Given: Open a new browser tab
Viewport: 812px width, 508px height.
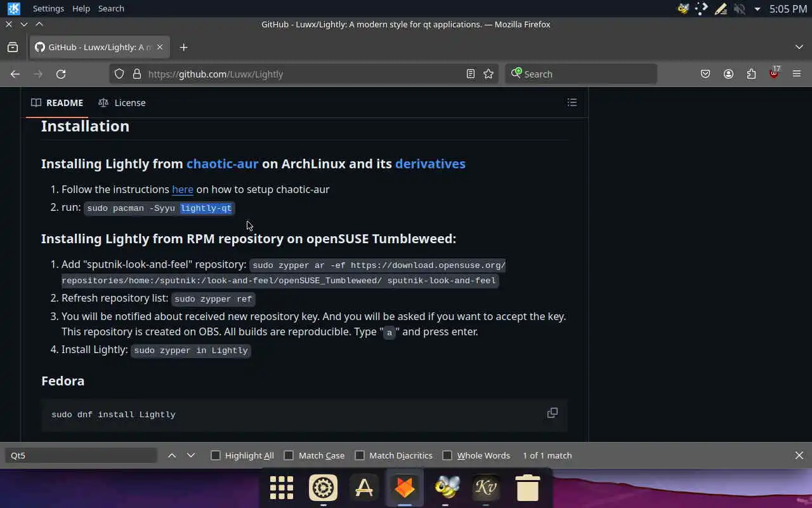Looking at the screenshot, I should (183, 47).
